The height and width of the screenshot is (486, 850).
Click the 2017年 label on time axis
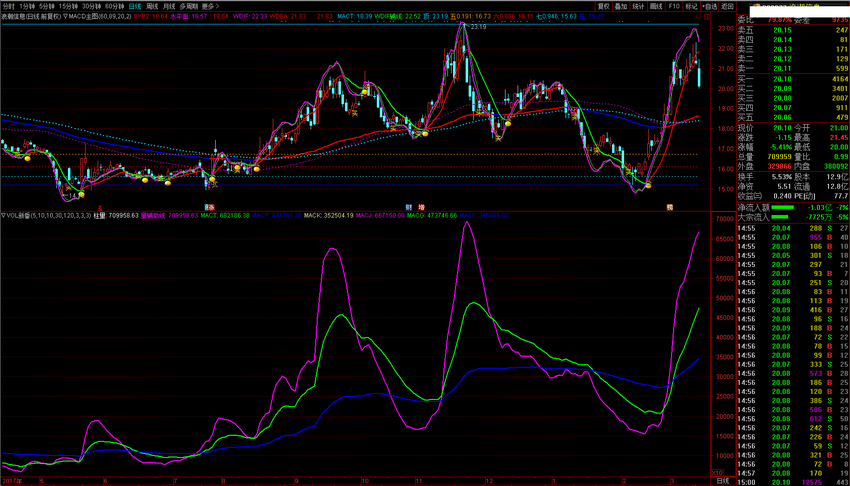[x=12, y=481]
